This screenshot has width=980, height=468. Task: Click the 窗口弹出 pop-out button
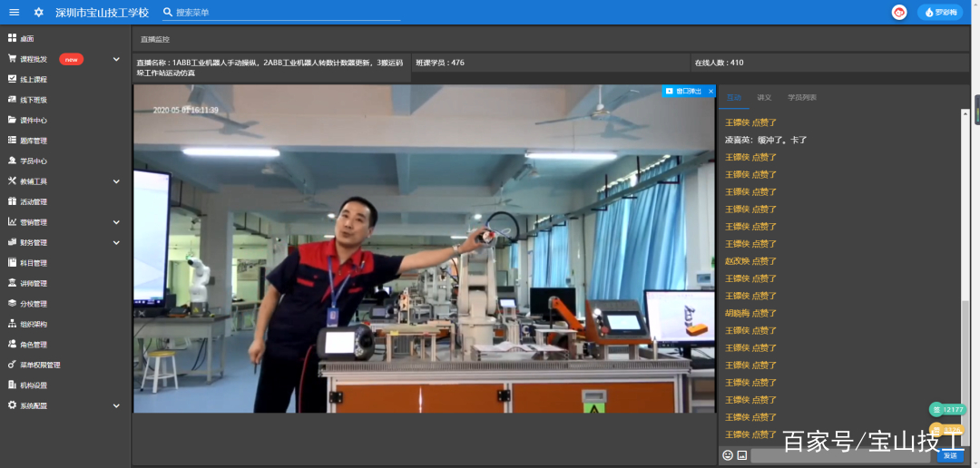[684, 92]
